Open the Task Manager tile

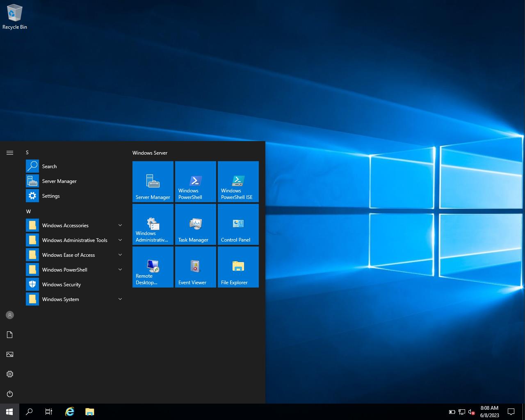coord(195,224)
